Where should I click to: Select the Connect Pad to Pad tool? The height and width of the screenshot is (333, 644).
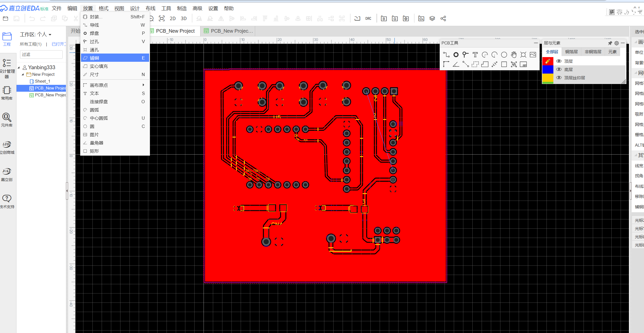[x=465, y=64]
